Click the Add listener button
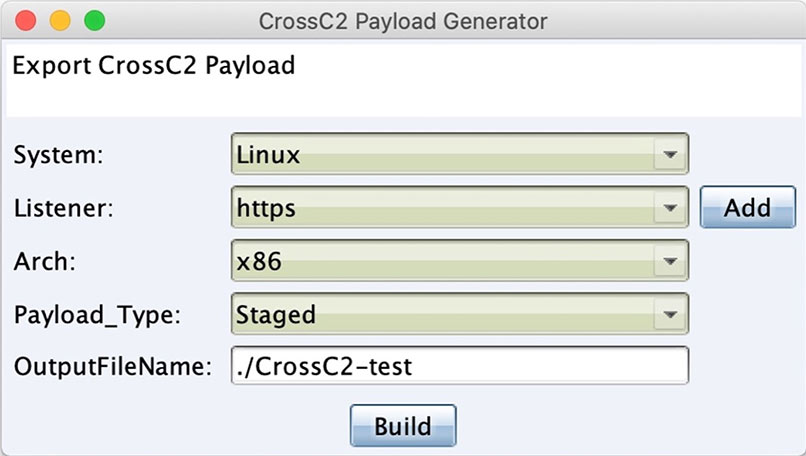 click(747, 207)
